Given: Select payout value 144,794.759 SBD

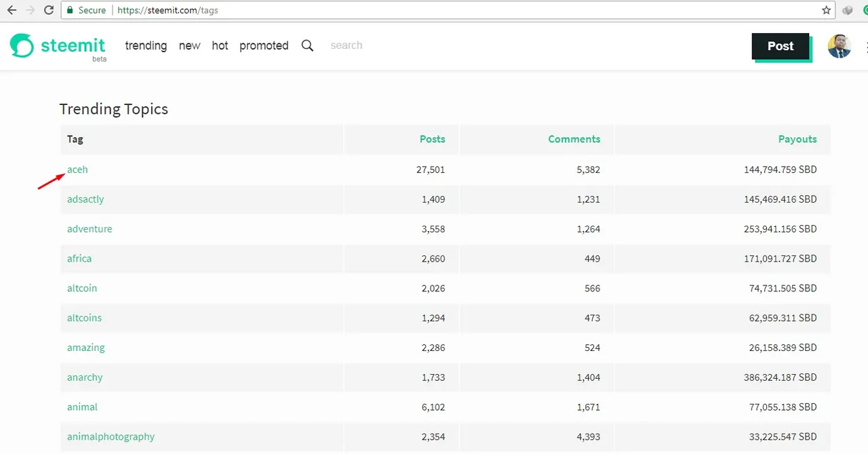Looking at the screenshot, I should (x=781, y=169).
